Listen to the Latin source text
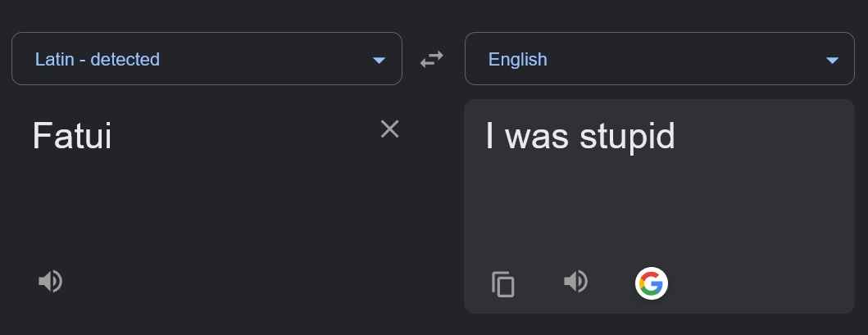The image size is (868, 335). coord(50,282)
